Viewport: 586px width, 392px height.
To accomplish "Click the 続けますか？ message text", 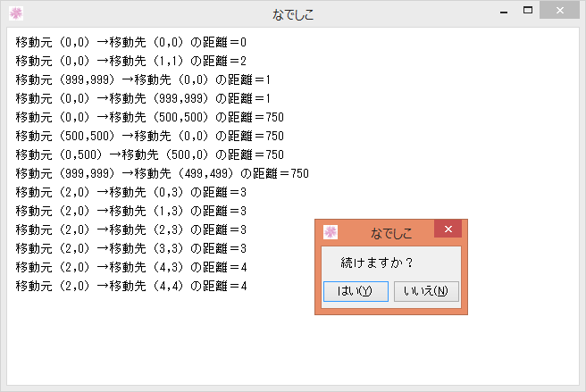I will click(377, 263).
